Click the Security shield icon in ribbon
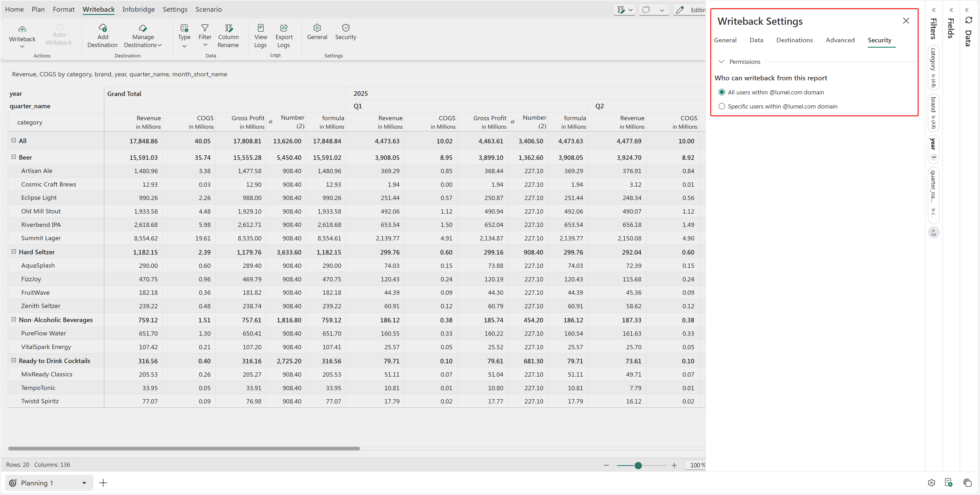The height and width of the screenshot is (495, 980). pos(345,28)
